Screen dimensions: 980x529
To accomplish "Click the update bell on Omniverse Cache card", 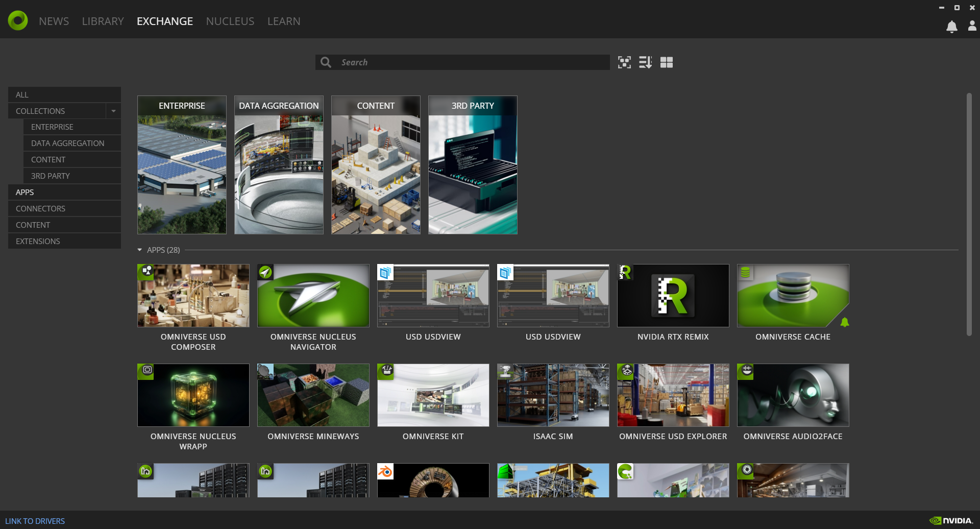I will pyautogui.click(x=845, y=322).
